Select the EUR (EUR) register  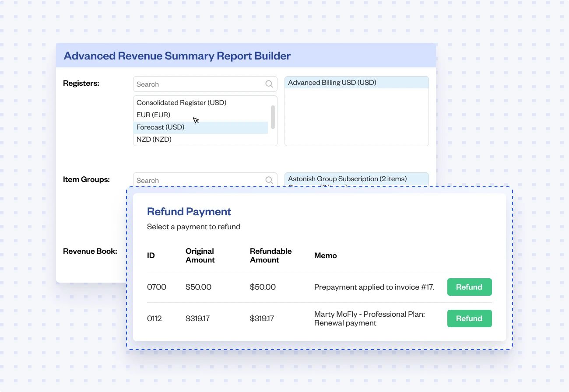pos(153,115)
